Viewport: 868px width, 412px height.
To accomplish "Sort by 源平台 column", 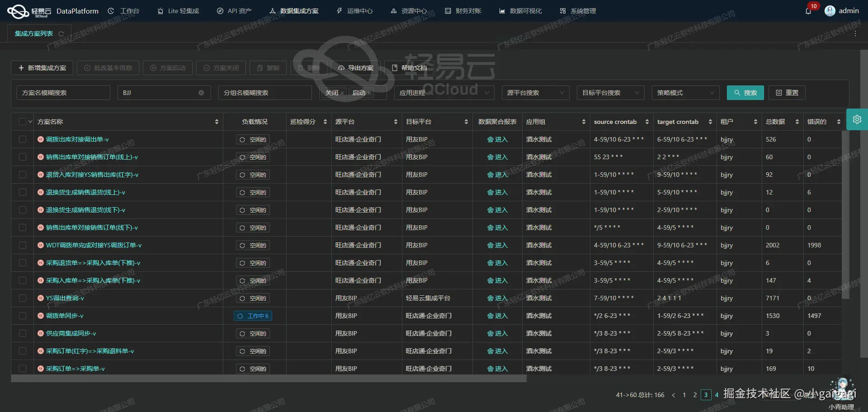I will click(x=396, y=122).
